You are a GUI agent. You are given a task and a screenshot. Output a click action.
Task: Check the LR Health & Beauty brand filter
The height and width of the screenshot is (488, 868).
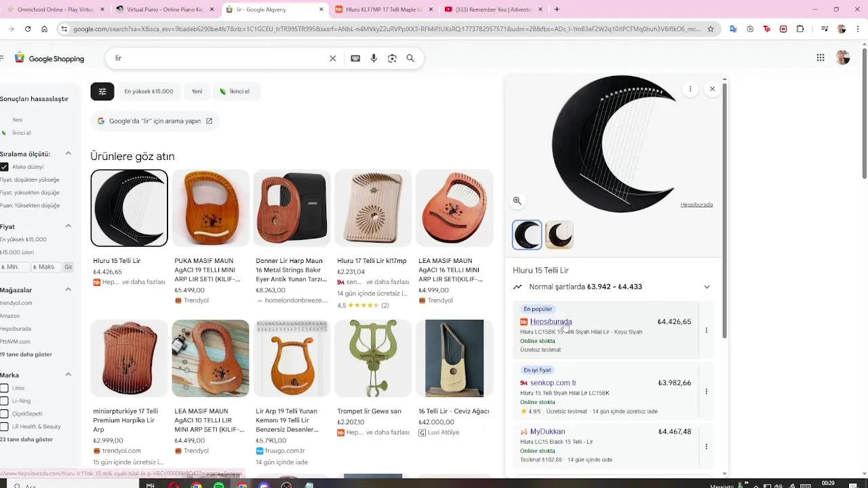point(4,426)
